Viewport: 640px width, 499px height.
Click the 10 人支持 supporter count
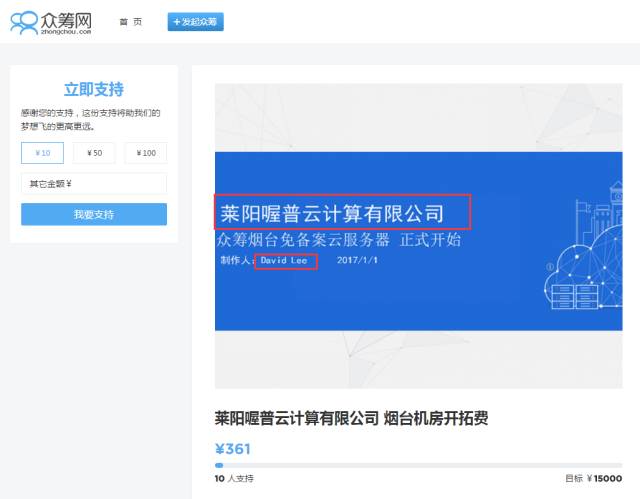(234, 478)
